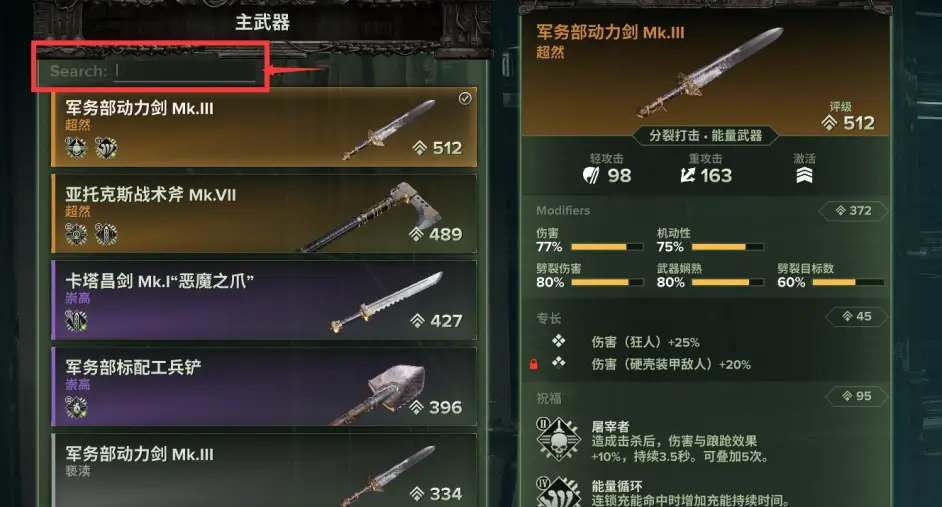Click the 激活 special activation icon
The height and width of the screenshot is (507, 942).
[804, 175]
